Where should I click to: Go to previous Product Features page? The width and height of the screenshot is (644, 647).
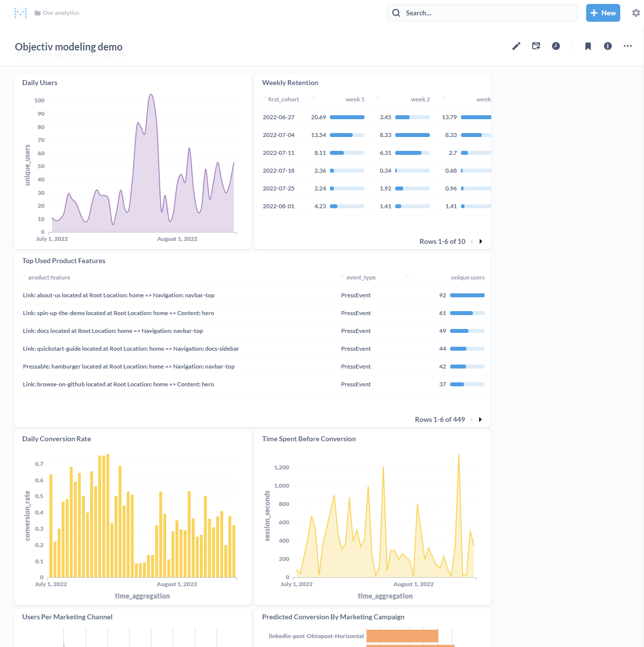[x=471, y=419]
